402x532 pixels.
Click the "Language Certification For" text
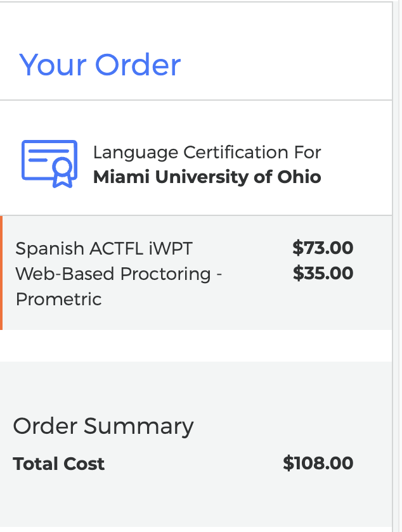(x=207, y=153)
